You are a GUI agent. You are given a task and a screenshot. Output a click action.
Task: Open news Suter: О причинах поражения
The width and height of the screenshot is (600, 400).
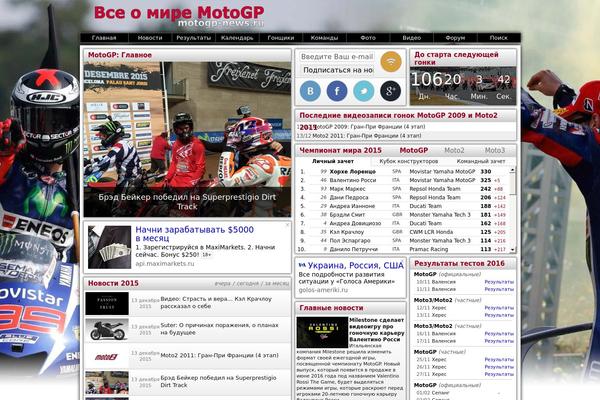[219, 329]
